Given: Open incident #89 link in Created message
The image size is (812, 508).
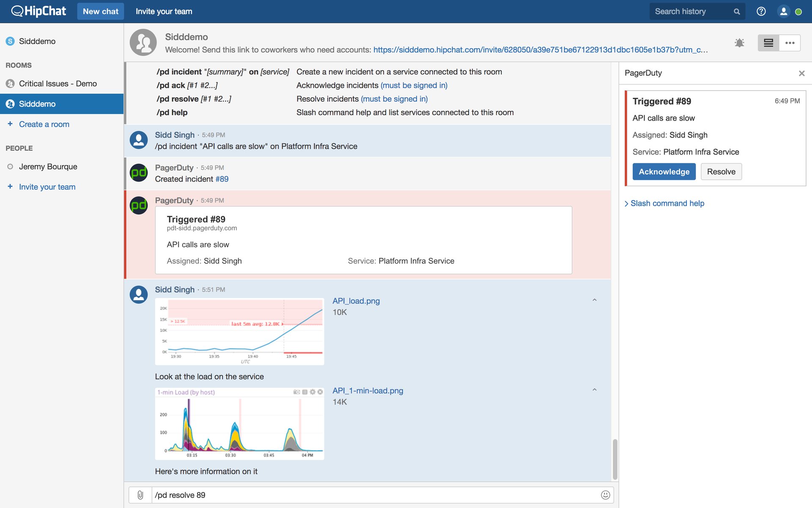Looking at the screenshot, I should [222, 179].
